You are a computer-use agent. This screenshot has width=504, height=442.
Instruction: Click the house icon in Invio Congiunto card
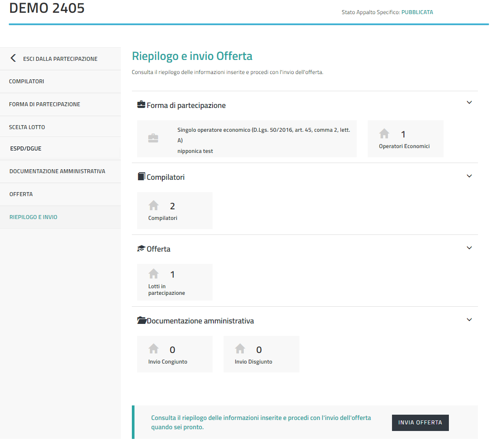point(153,349)
